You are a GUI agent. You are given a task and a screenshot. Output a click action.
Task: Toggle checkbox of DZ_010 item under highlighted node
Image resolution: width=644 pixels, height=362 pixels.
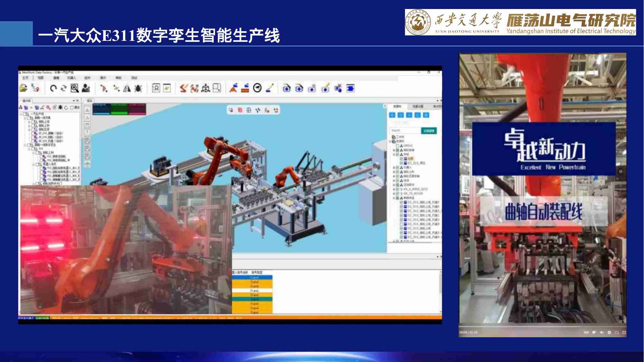[401, 163]
